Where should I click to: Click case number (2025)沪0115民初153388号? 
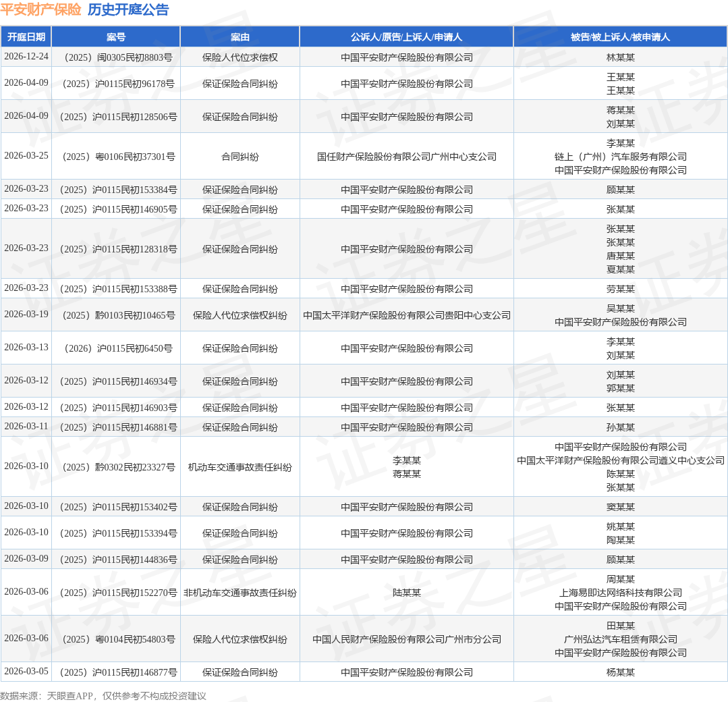coord(115,290)
